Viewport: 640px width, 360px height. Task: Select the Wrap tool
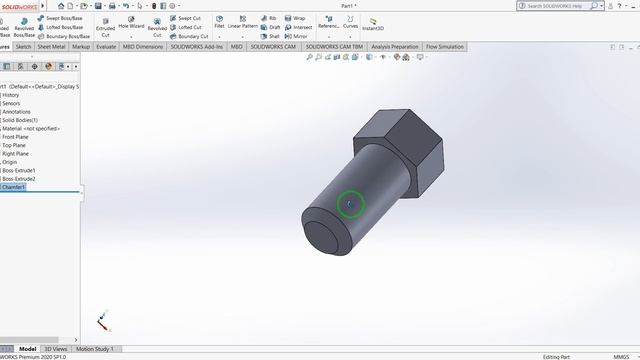tap(295, 18)
